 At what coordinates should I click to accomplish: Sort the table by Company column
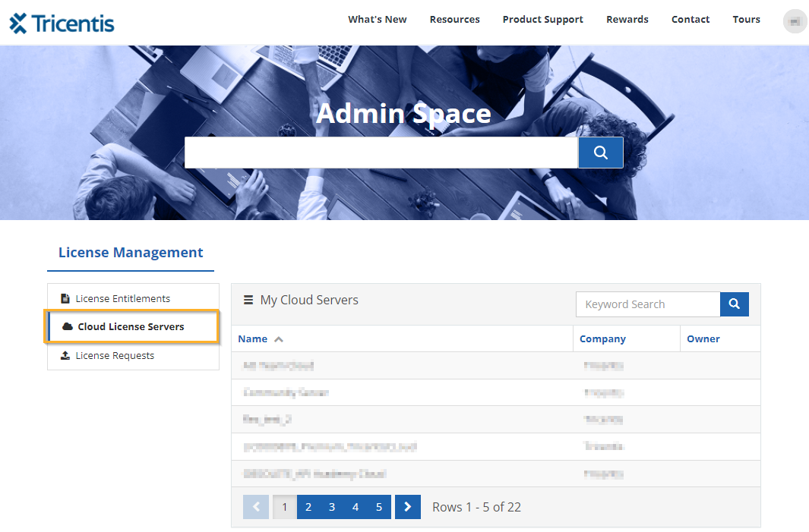pyautogui.click(x=602, y=339)
